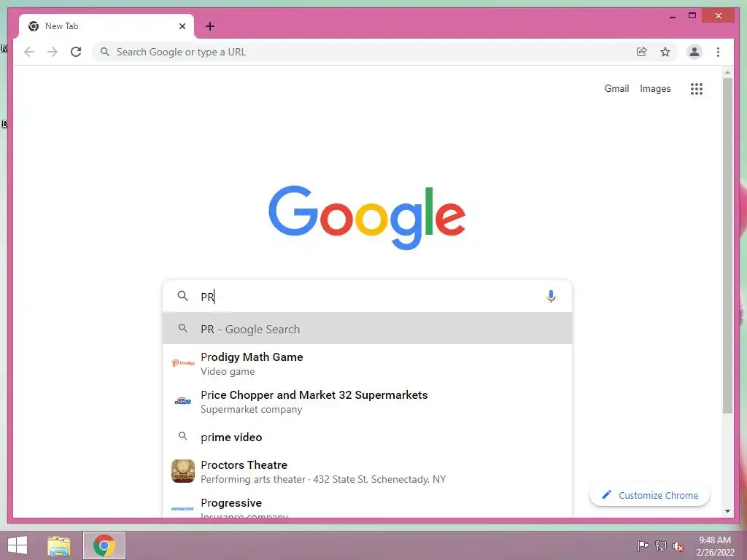The width and height of the screenshot is (747, 560).
Task: Open the Gmail link
Action: pos(616,88)
